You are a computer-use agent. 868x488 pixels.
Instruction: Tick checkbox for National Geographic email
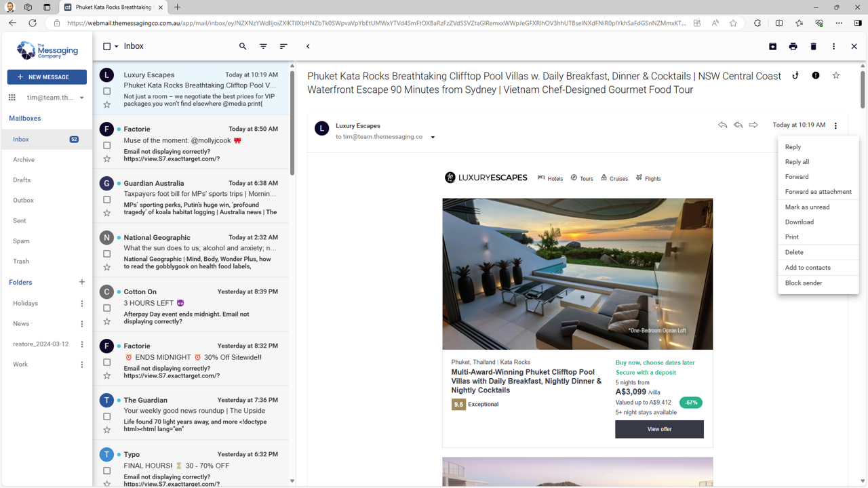tap(106, 254)
